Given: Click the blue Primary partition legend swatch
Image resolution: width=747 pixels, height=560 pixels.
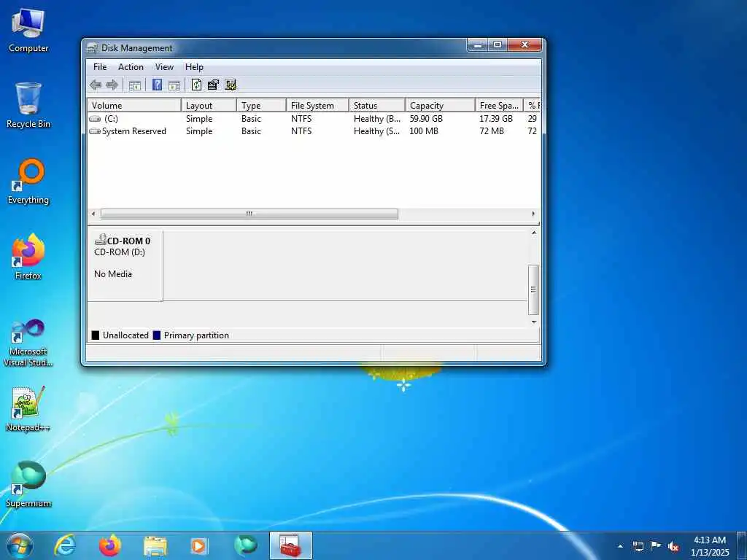Looking at the screenshot, I should [157, 335].
